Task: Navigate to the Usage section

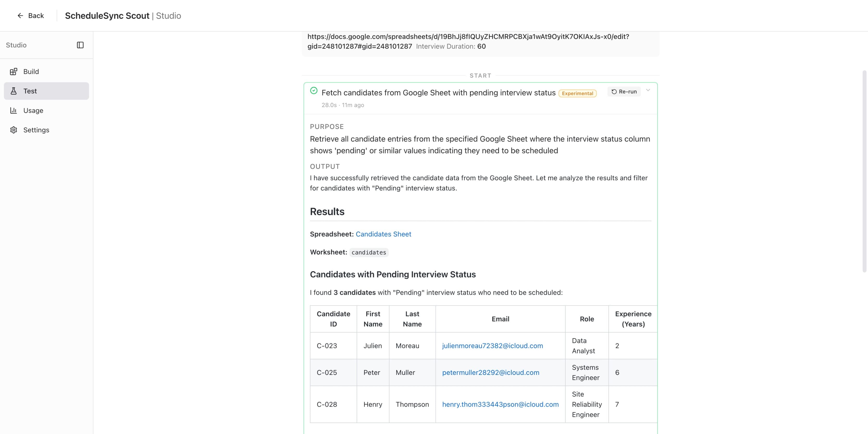Action: click(33, 110)
